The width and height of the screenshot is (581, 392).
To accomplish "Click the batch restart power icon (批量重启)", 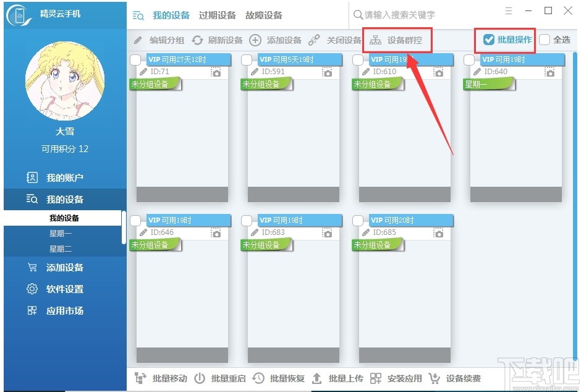I will [x=200, y=378].
